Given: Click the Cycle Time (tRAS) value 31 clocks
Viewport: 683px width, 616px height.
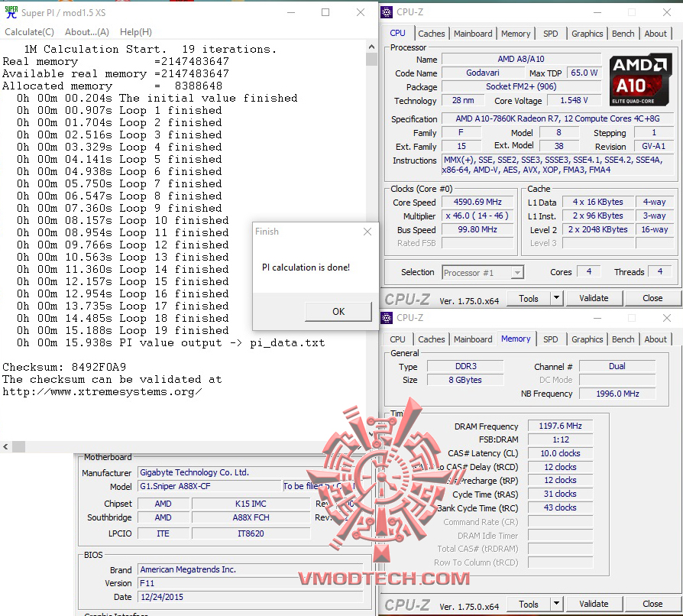Looking at the screenshot, I should [x=560, y=494].
